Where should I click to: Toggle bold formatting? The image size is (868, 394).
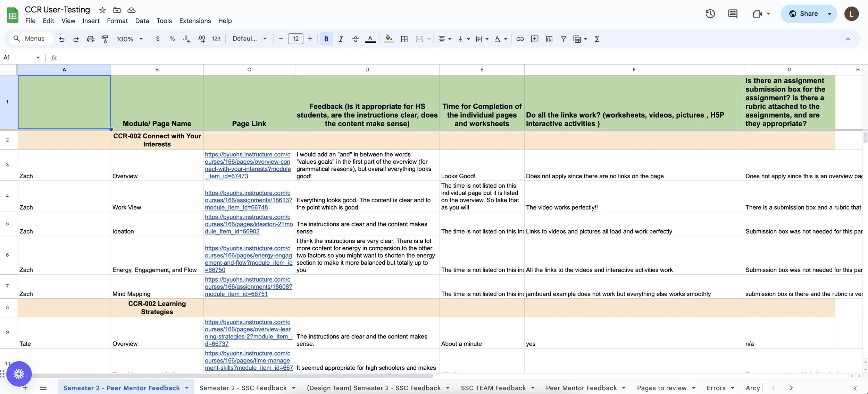(x=326, y=39)
